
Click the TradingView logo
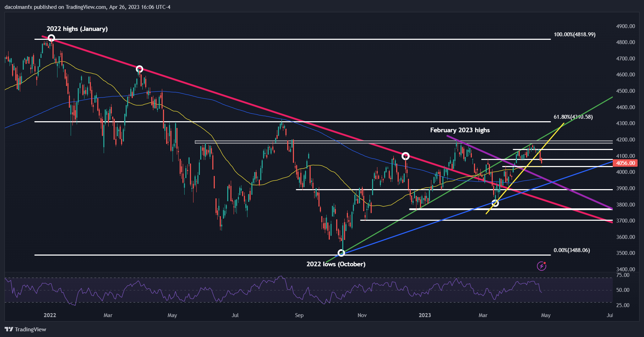(26, 329)
